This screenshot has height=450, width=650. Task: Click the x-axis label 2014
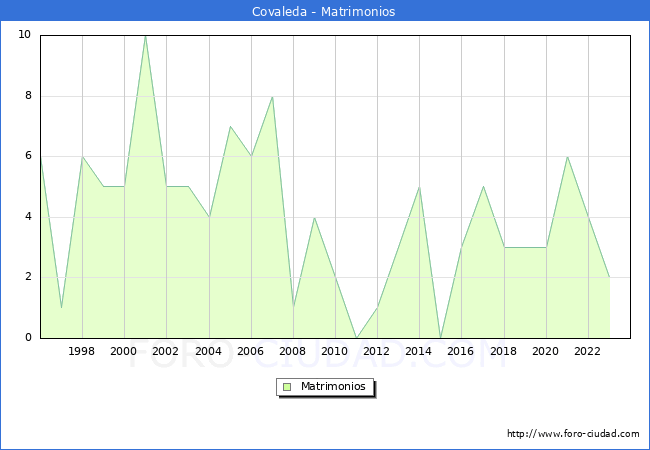(419, 351)
